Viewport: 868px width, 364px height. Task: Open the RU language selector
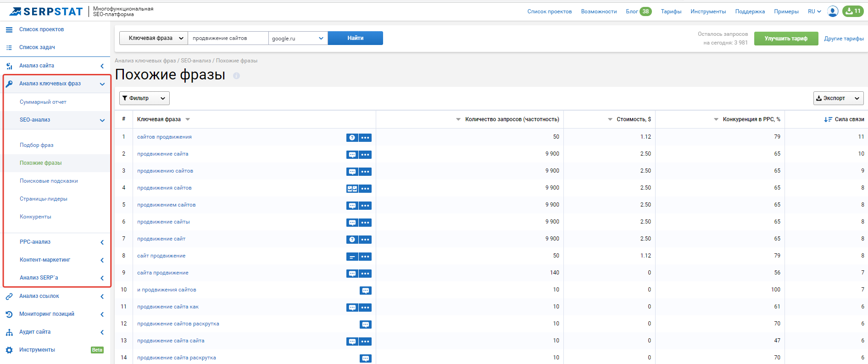(x=814, y=11)
